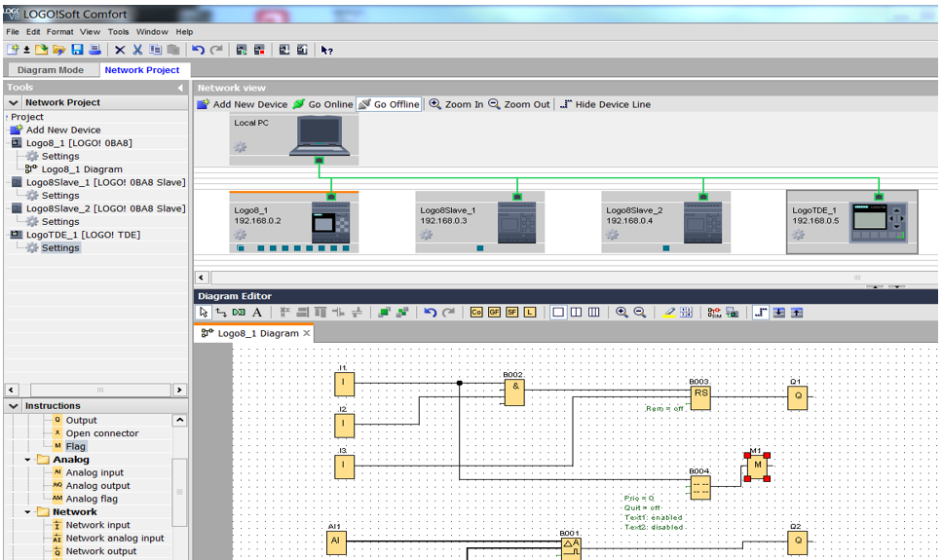Open Logo8_1 Diagram in project tree
Screen dimensions: 942x560
pyautogui.click(x=82, y=169)
